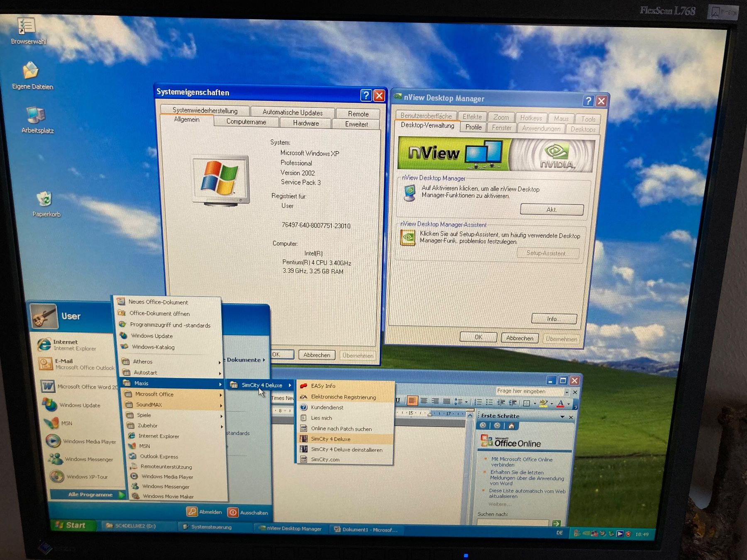Screen dimensions: 747x560
Task: Click decrease indent icon in Word
Action: [x=501, y=402]
